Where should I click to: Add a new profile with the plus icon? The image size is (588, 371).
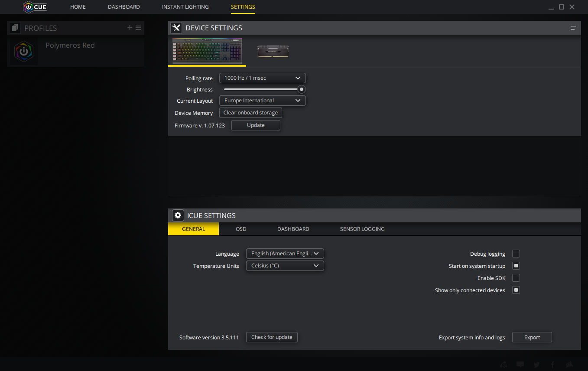pyautogui.click(x=130, y=28)
